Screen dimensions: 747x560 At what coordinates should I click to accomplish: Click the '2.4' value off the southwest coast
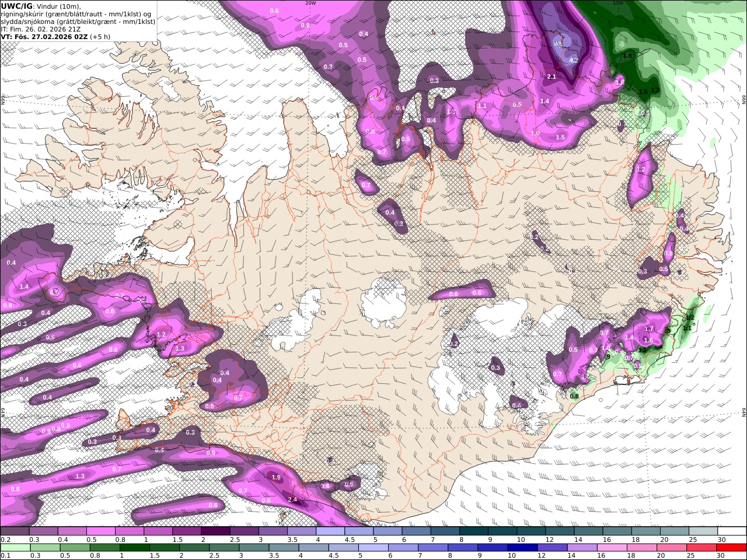tap(293, 499)
